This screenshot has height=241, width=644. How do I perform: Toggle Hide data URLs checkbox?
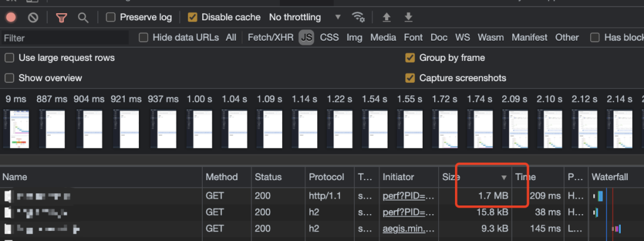coord(144,38)
